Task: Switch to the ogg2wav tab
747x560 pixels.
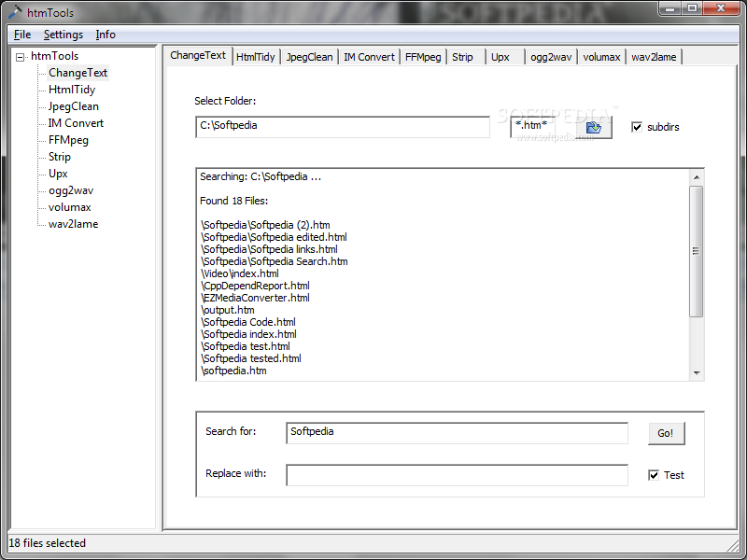Action: point(551,57)
